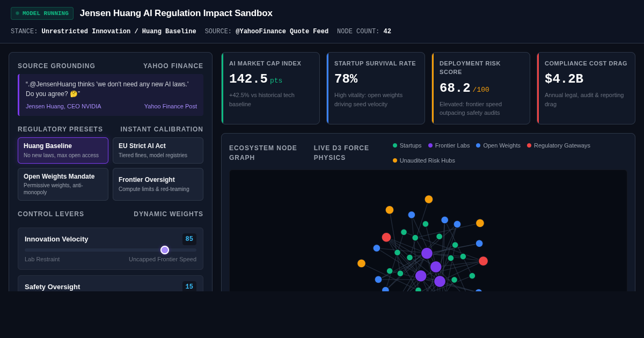Viewport: 644px width, 338px height.
Task: Open the AI Market Cap Index card
Action: coord(270,89)
